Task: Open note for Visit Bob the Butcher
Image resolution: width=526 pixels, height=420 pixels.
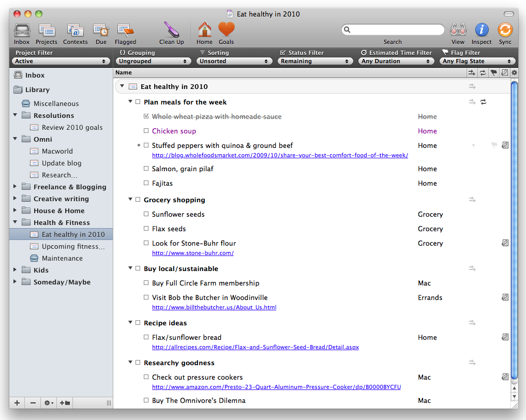Action: pos(505,297)
